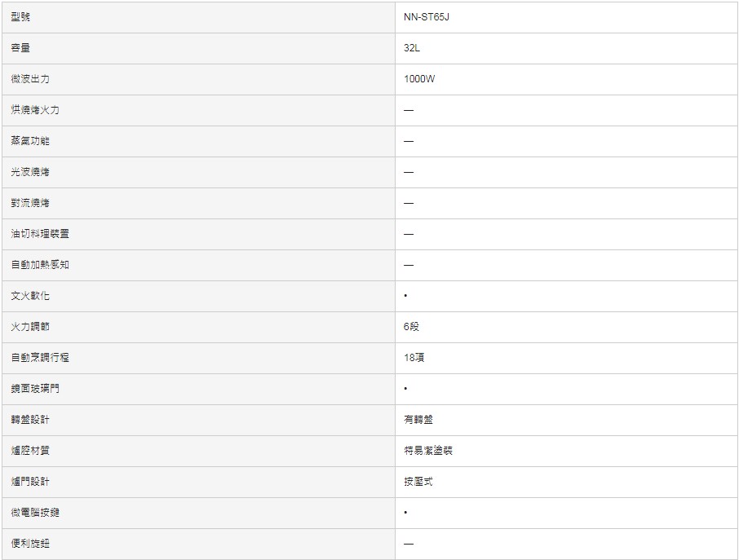Click the 光波燒烤 label cell
This screenshot has height=560, width=739.
click(30, 172)
